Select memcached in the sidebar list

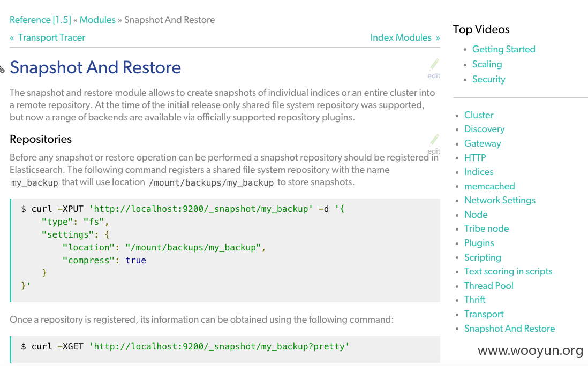tap(489, 186)
